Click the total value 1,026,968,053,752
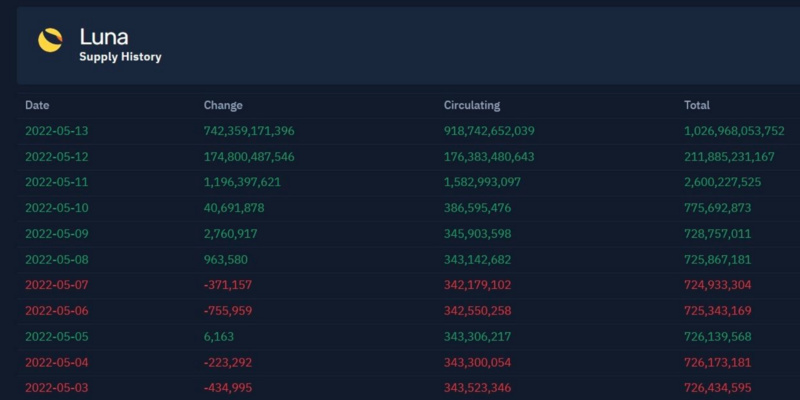Screen dimensions: 800x400 click(734, 131)
